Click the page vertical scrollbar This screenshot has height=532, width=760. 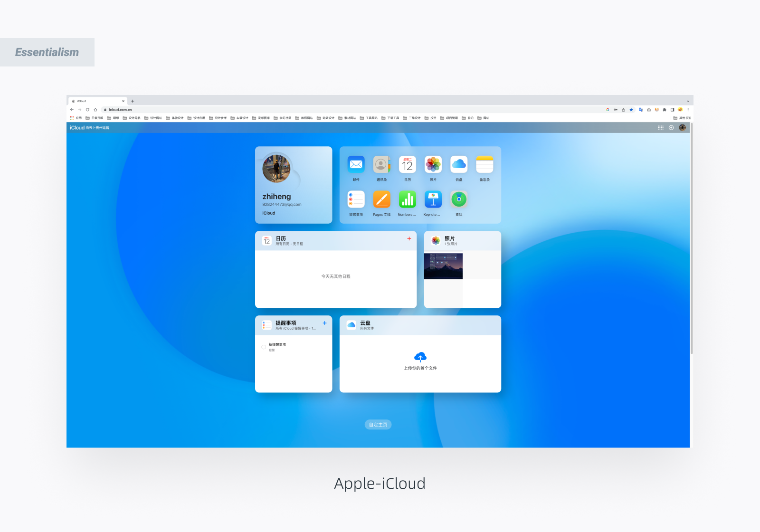[692, 238]
